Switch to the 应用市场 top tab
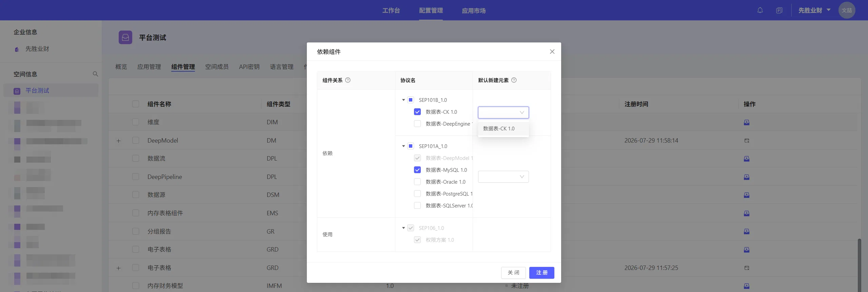This screenshot has height=292, width=868. 474,11
